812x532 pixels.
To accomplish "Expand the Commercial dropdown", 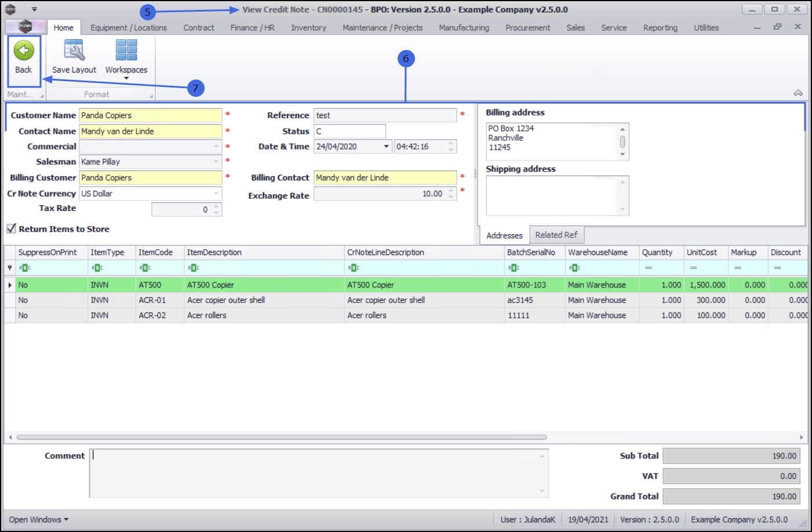I will [x=216, y=147].
